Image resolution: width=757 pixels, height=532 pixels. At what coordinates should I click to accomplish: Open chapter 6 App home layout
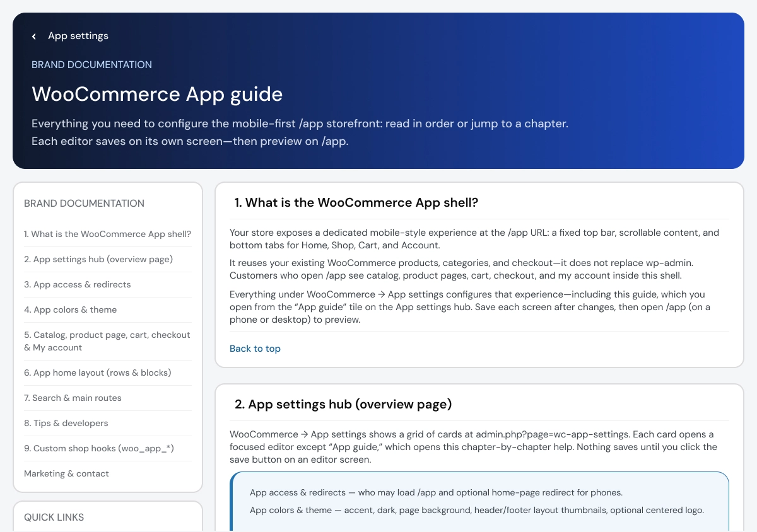[x=98, y=373]
